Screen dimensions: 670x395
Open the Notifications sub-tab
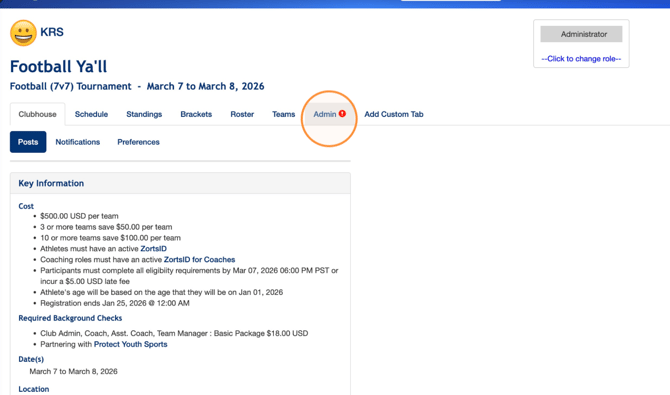point(78,142)
